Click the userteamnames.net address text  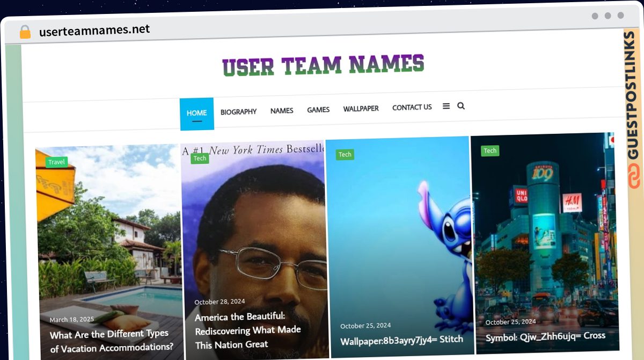tap(94, 30)
